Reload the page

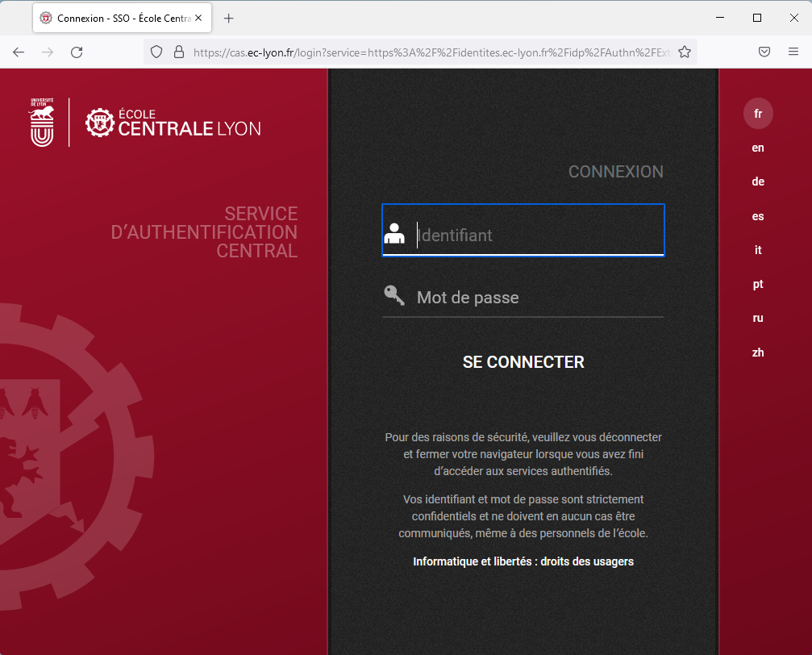[x=77, y=51]
